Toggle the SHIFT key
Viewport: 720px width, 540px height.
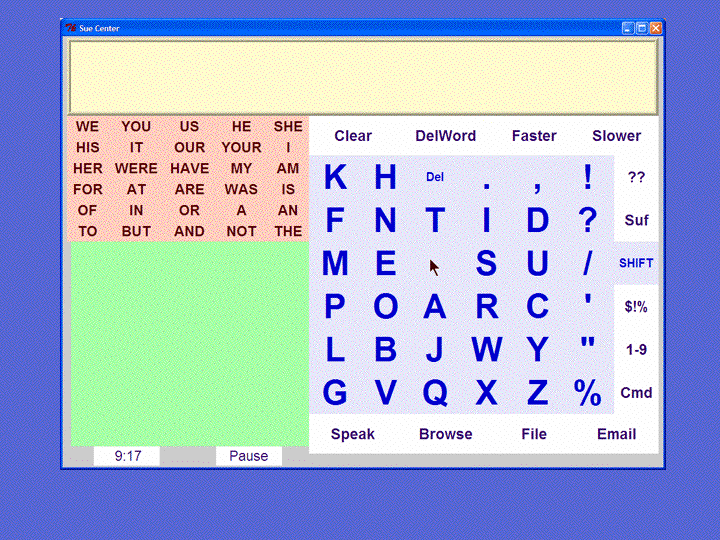636,263
